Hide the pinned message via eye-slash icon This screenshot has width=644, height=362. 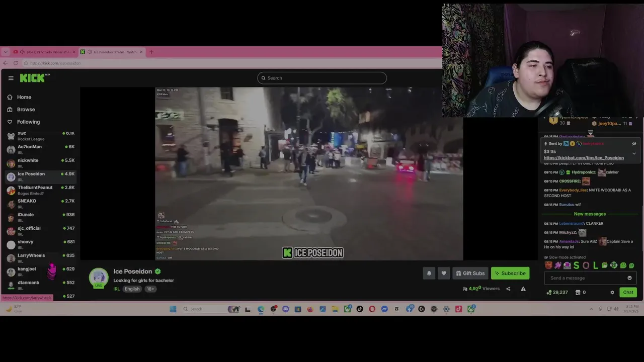(x=634, y=144)
